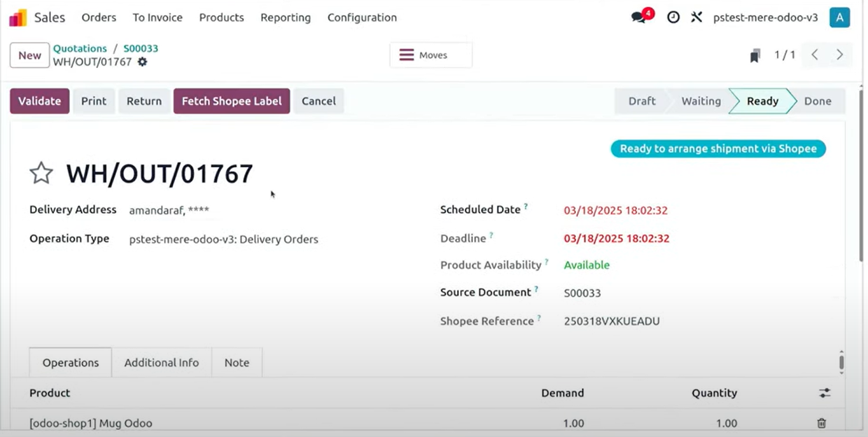Select the Draft status stage

[x=641, y=101]
